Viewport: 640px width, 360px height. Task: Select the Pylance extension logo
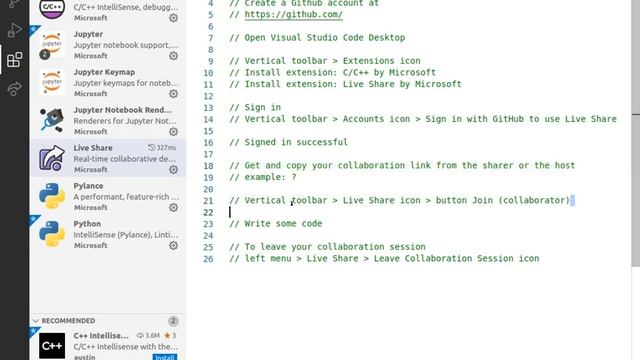click(52, 196)
